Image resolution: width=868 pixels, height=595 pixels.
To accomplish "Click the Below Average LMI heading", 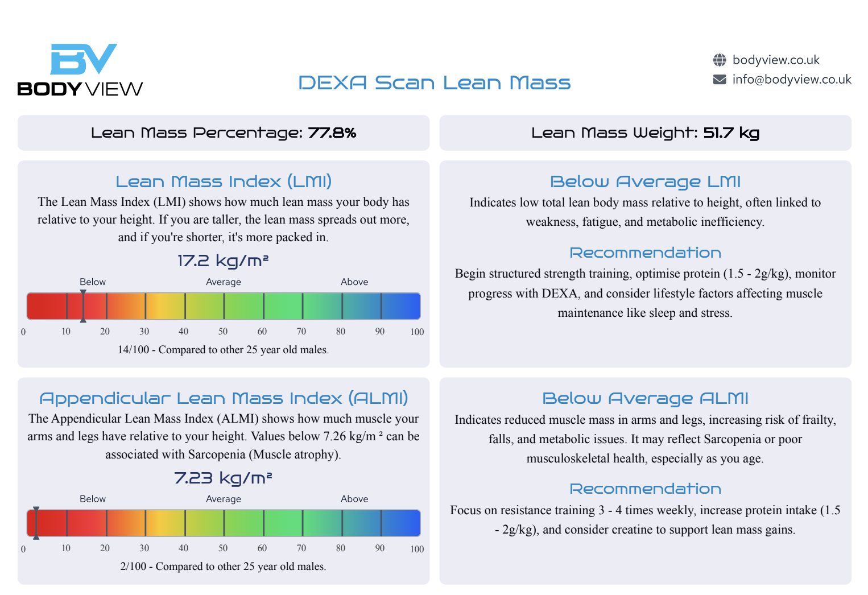I will [646, 181].
